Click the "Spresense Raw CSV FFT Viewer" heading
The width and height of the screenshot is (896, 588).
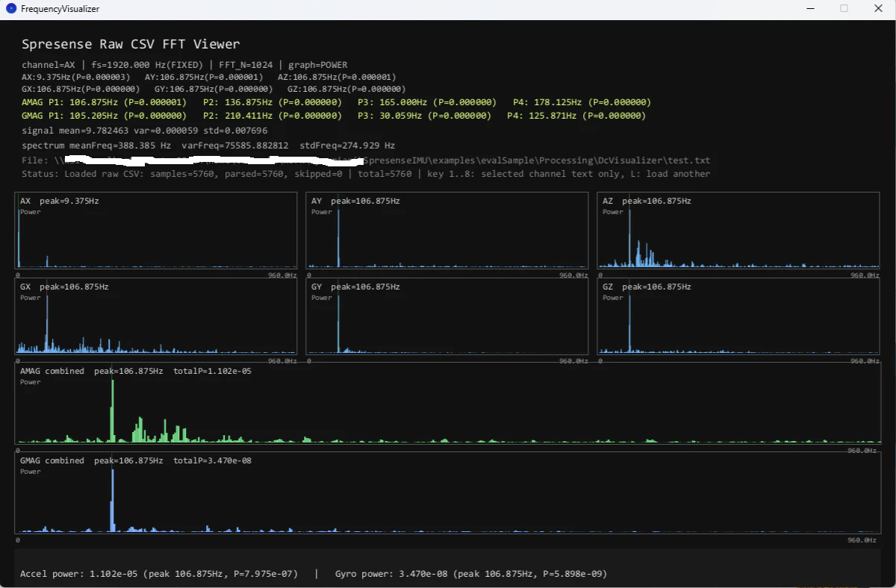131,44
